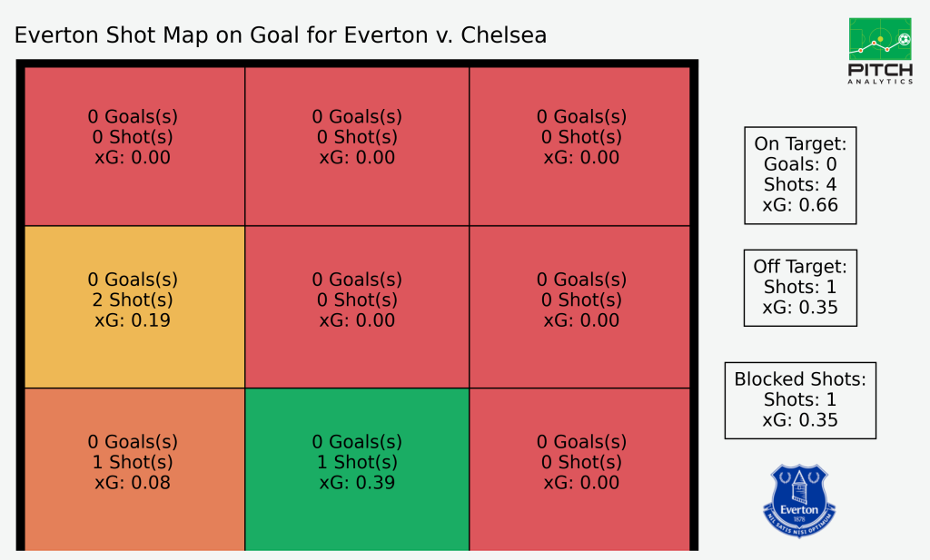Select the top-center red goal zone

coord(357,146)
